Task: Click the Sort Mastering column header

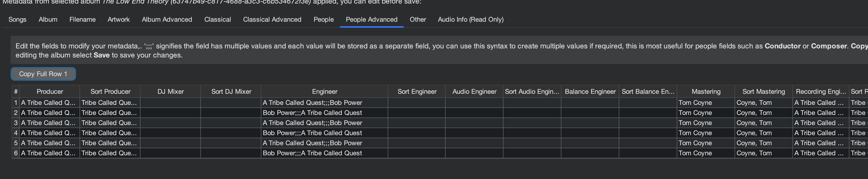Action: click(764, 92)
